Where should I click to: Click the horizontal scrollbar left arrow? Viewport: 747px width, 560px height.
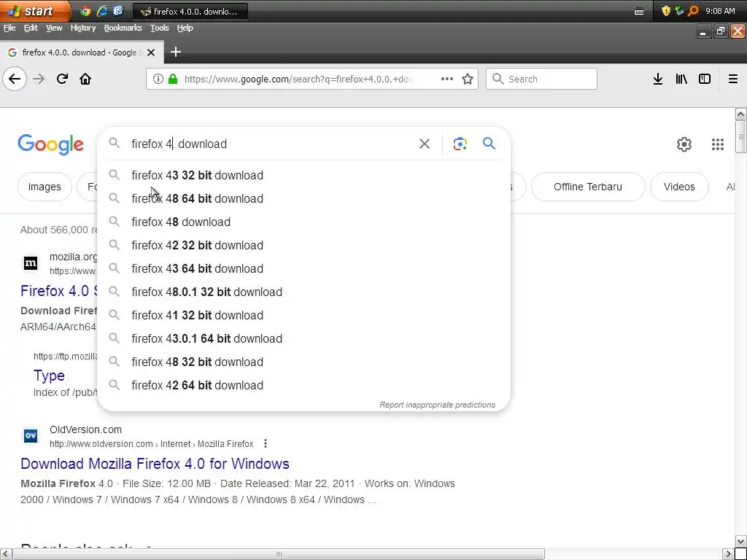click(x=5, y=554)
